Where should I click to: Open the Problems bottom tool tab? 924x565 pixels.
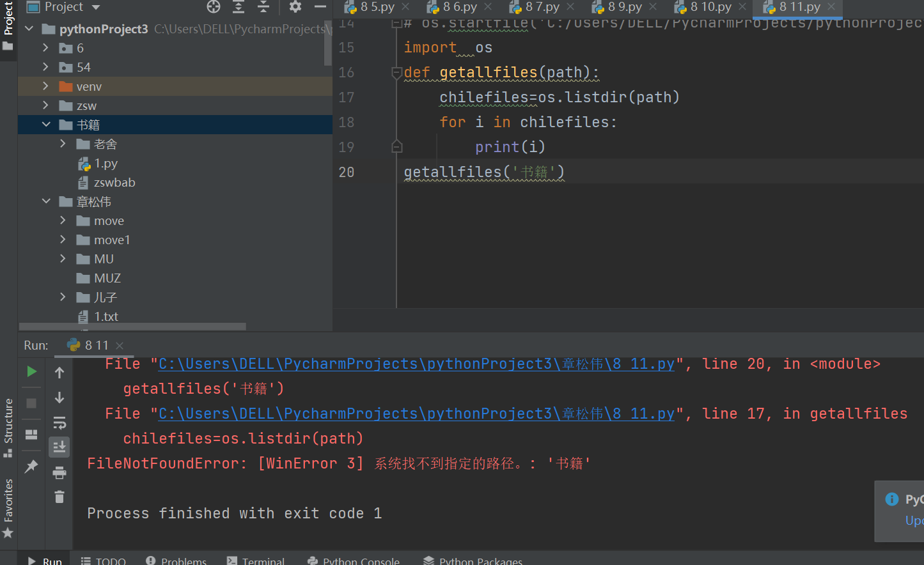(176, 561)
